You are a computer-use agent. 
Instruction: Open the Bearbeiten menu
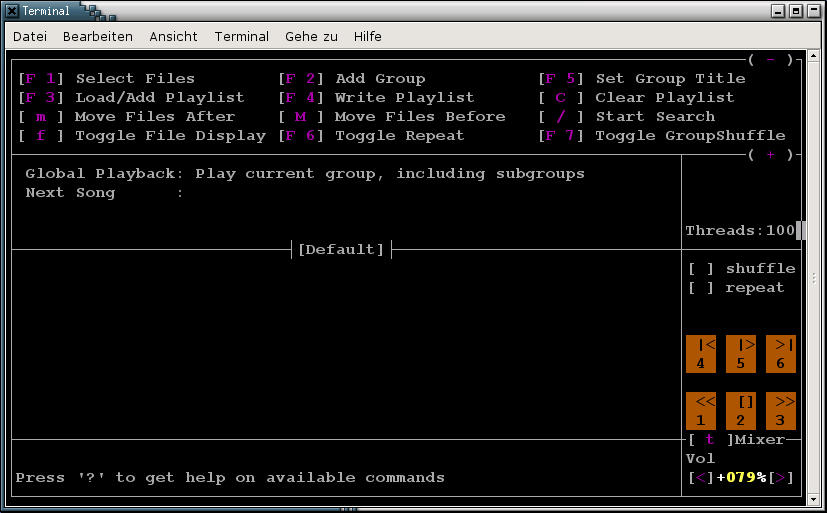click(98, 36)
